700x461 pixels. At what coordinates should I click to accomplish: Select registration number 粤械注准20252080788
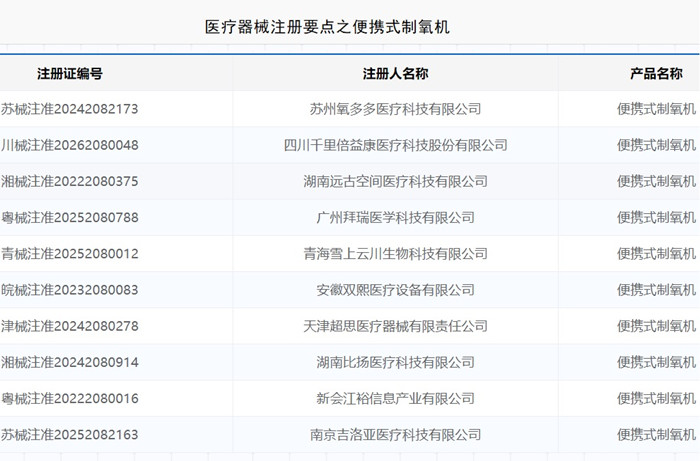70,217
